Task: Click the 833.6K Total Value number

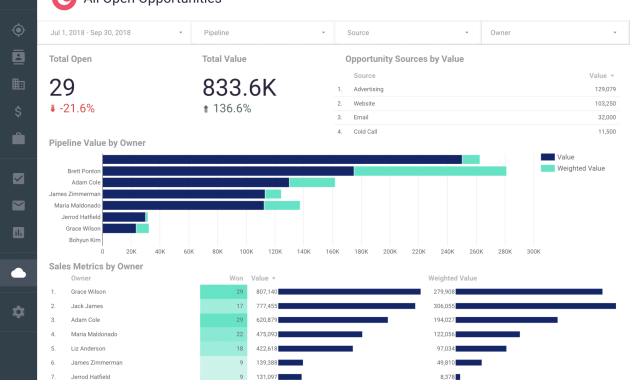Action: point(239,88)
